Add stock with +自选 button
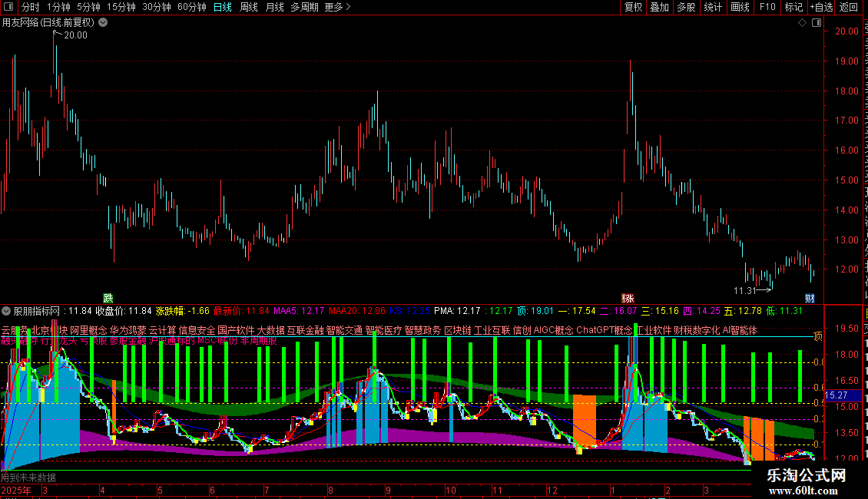This screenshot has width=868, height=499. pyautogui.click(x=821, y=7)
